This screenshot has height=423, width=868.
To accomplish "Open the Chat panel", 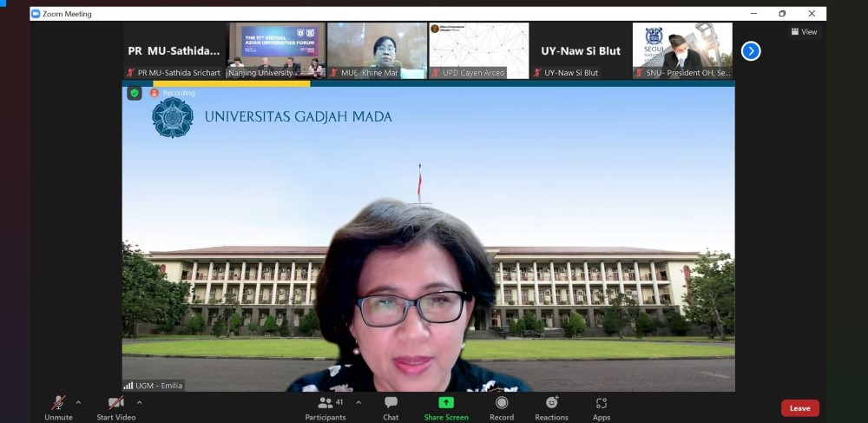I will click(x=391, y=404).
